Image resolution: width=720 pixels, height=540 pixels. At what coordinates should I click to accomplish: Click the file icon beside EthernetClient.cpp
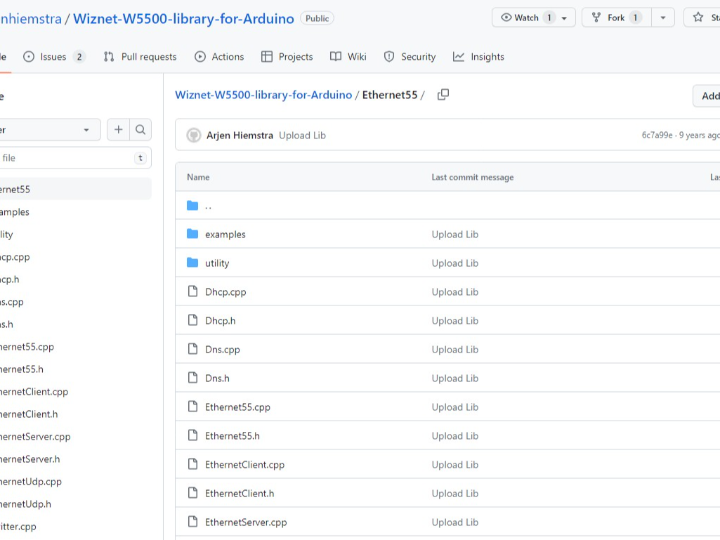193,464
